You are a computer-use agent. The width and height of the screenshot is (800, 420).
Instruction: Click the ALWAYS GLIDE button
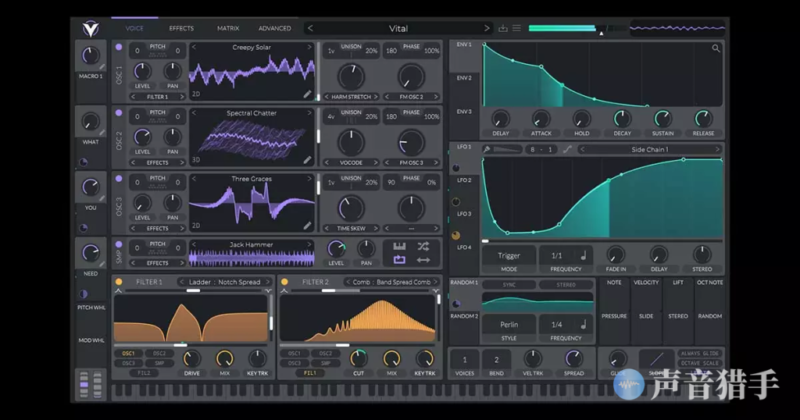pos(699,353)
